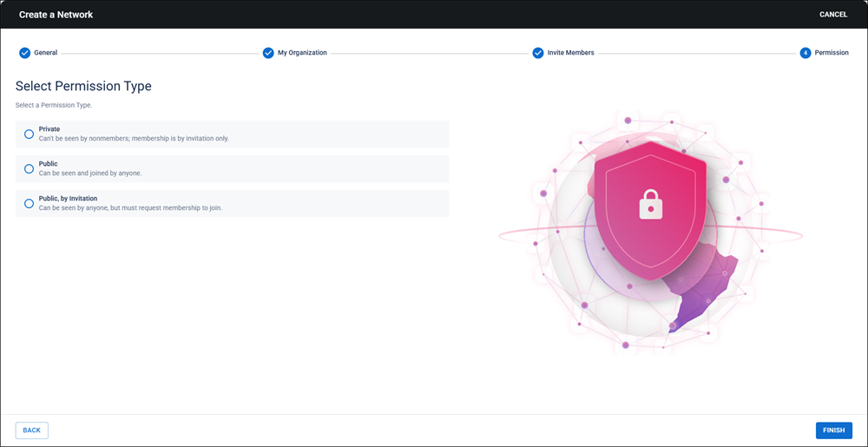
Task: Click the Create a Network title
Action: (x=56, y=15)
